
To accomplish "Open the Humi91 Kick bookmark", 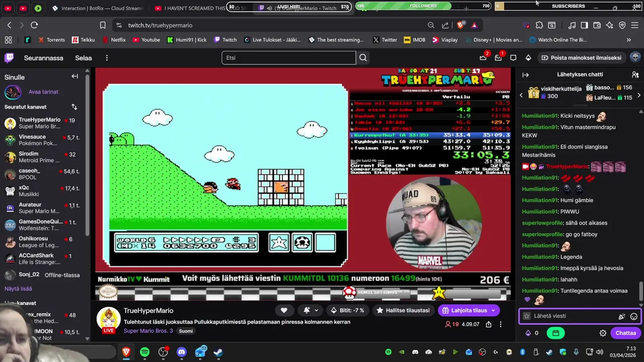I will [x=187, y=40].
